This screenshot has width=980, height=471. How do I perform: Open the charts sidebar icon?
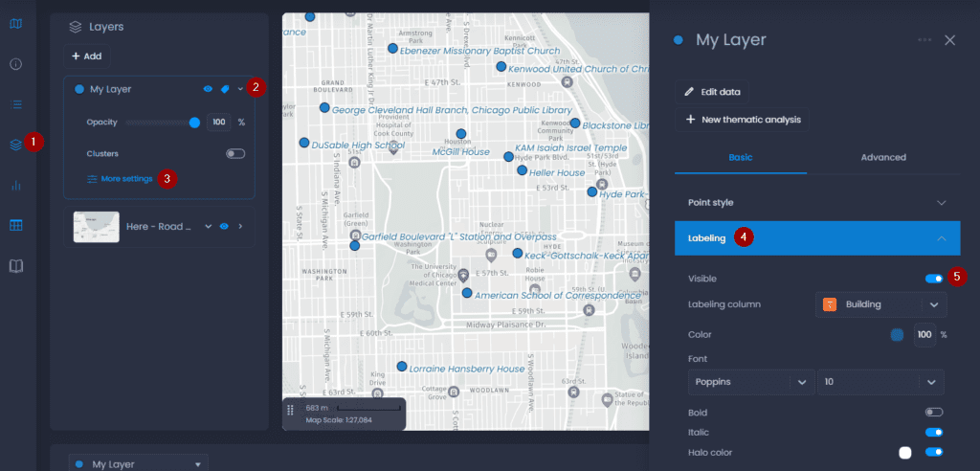point(16,185)
